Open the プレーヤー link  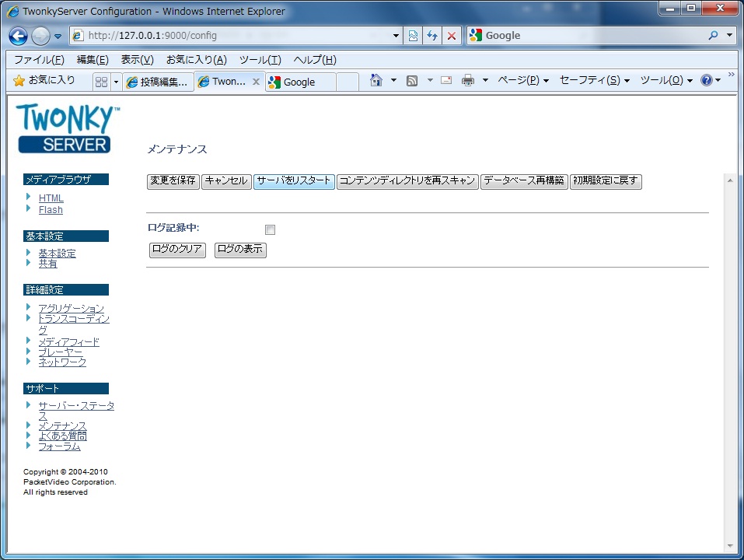pyautogui.click(x=61, y=352)
